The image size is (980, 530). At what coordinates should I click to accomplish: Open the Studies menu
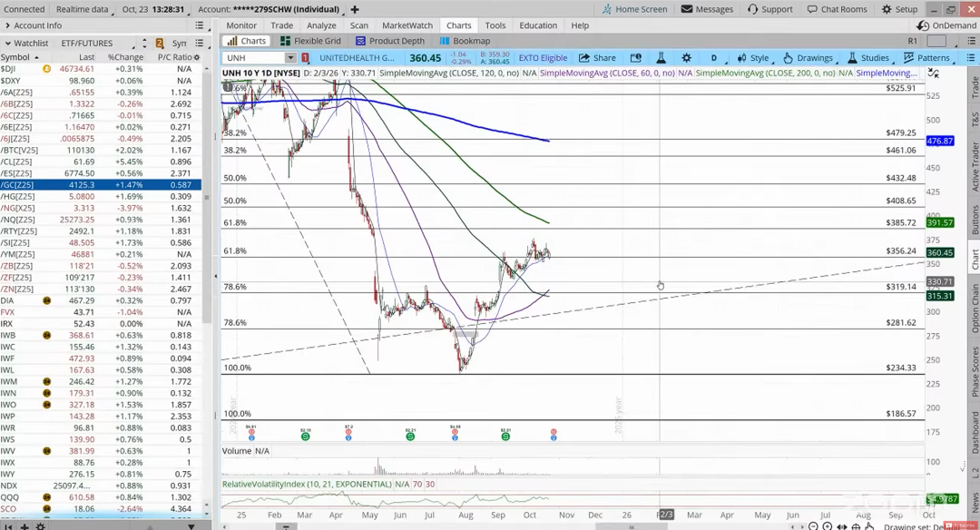coord(868,57)
